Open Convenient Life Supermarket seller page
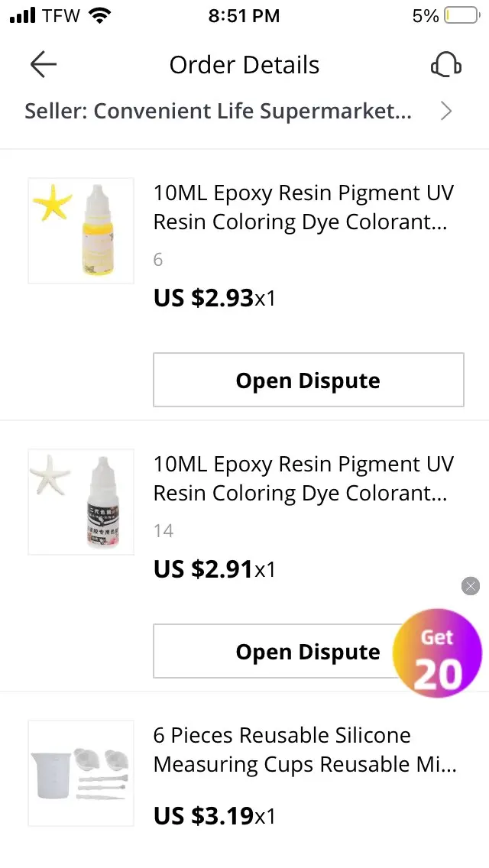This screenshot has width=489, height=868. coord(219,112)
